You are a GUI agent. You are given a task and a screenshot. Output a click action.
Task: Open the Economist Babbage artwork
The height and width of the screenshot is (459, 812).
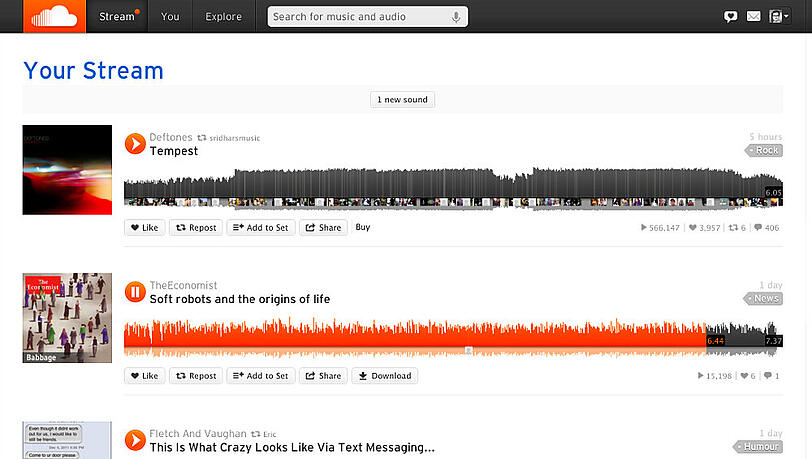pyautogui.click(x=67, y=318)
